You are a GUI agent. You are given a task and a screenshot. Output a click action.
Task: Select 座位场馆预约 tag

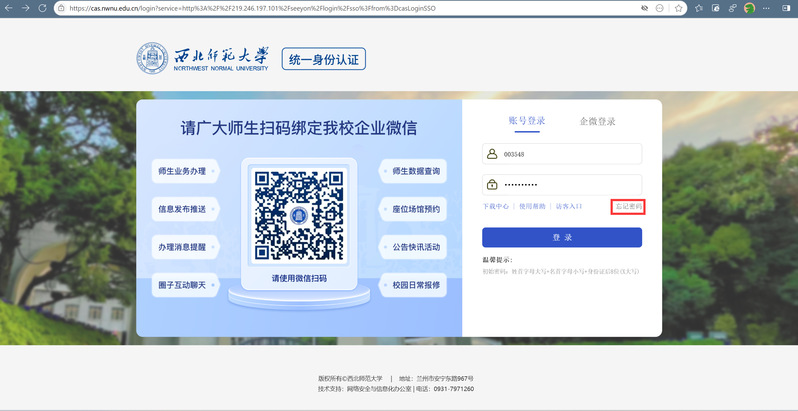[x=413, y=209]
